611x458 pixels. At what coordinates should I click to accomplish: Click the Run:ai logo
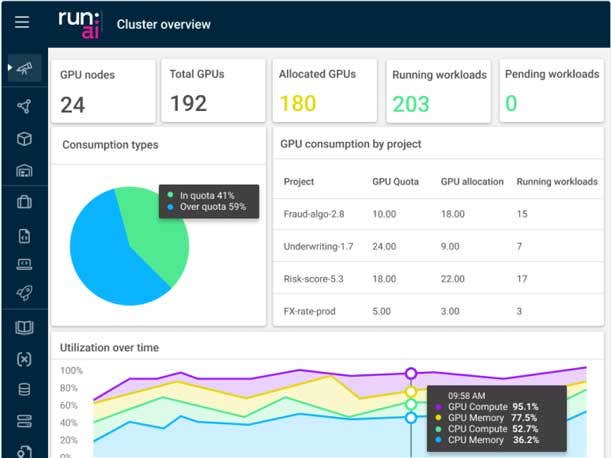click(x=79, y=22)
